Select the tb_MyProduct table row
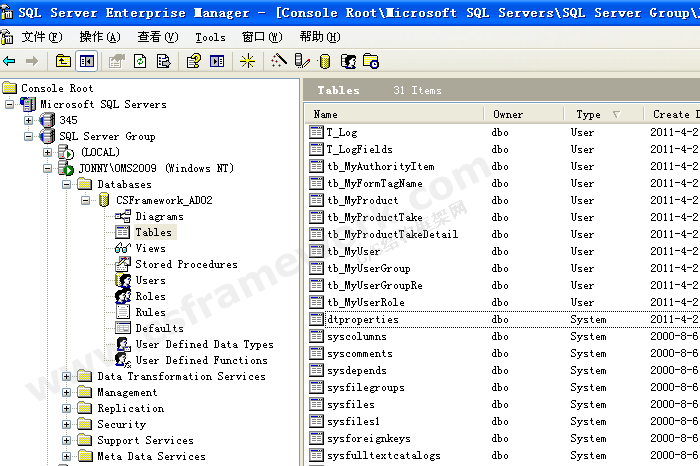Viewport: 700px width, 466px height. pos(362,200)
